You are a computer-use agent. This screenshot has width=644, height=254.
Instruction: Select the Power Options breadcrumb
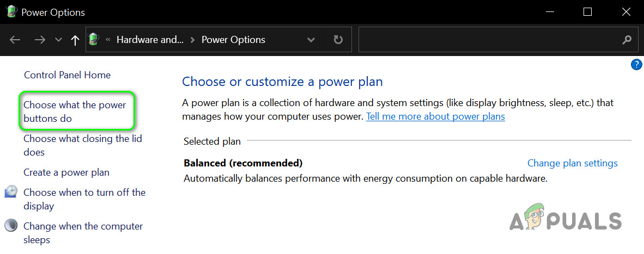click(233, 40)
